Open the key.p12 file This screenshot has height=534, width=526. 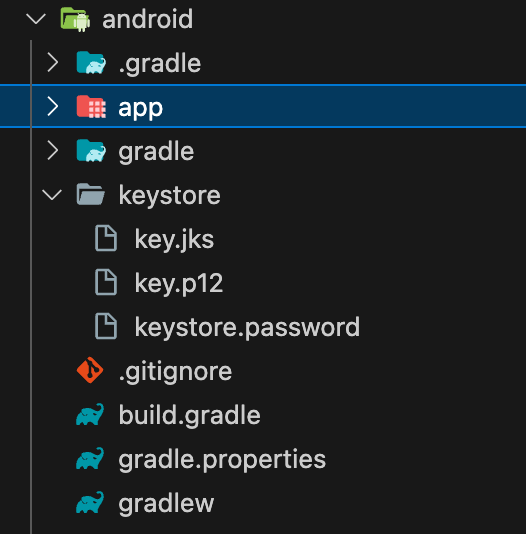click(179, 284)
